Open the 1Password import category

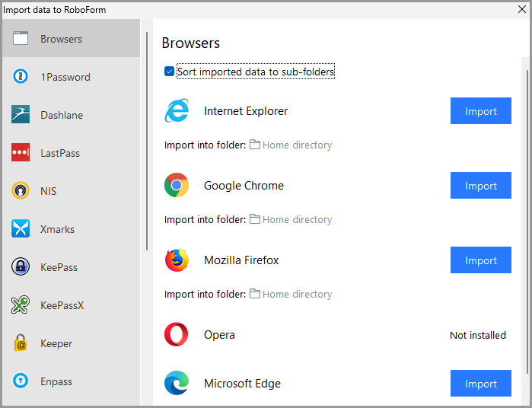pyautogui.click(x=72, y=76)
